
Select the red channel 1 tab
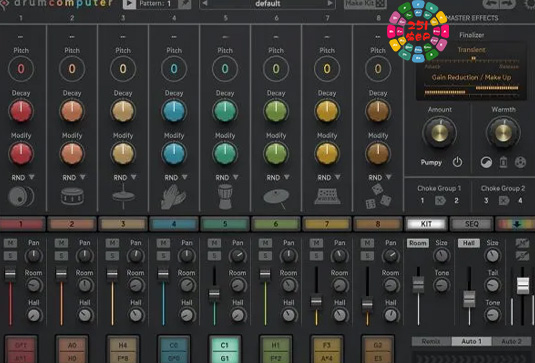pyautogui.click(x=21, y=224)
